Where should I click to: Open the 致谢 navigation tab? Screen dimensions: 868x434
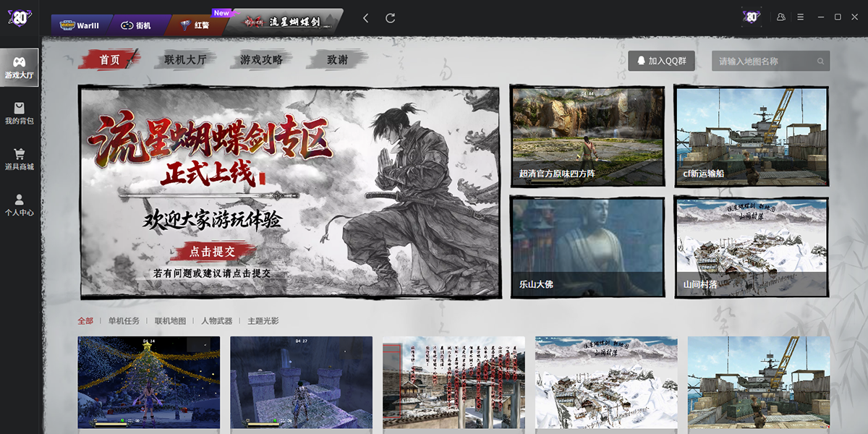(x=337, y=60)
